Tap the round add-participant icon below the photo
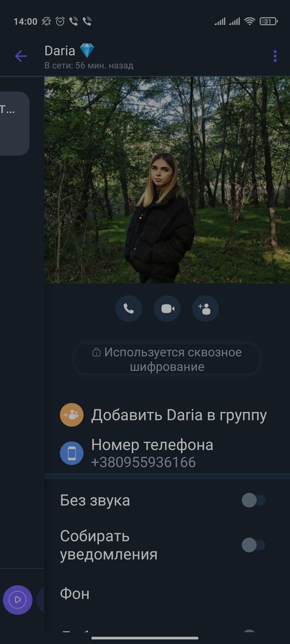Screen dimensions: 290x644 click(x=205, y=309)
